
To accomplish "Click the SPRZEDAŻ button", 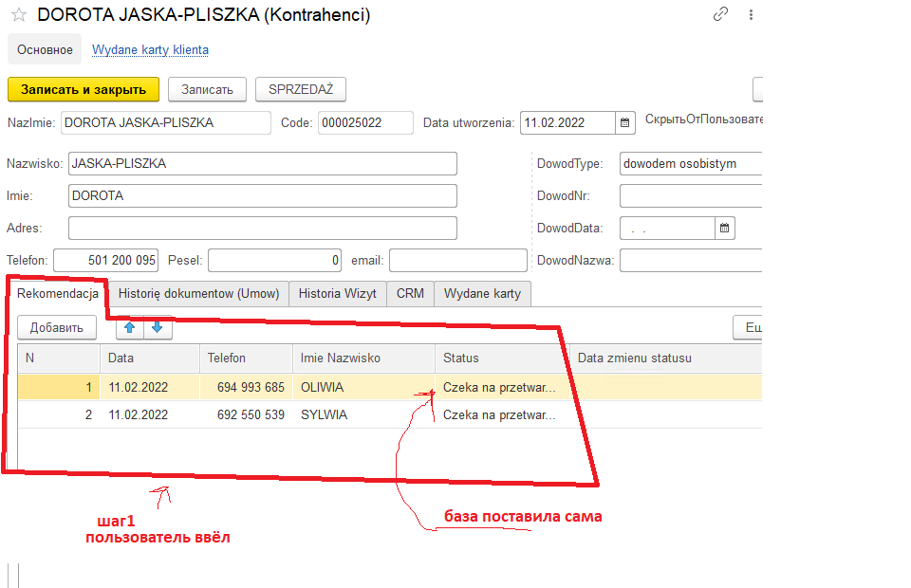I will (300, 89).
